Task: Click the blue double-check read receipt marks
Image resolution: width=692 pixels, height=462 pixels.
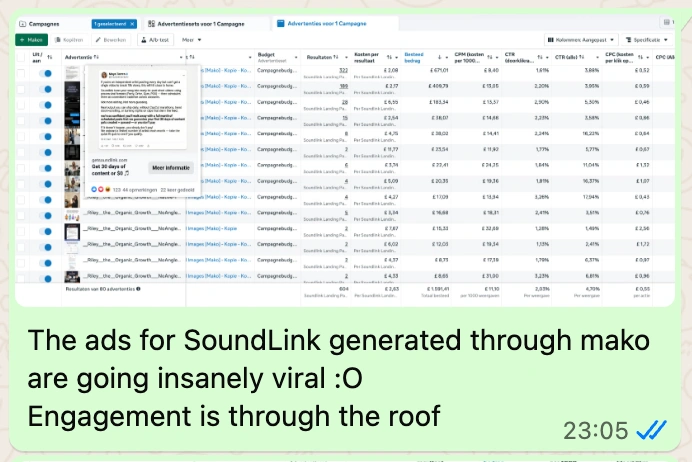Action: (x=651, y=430)
